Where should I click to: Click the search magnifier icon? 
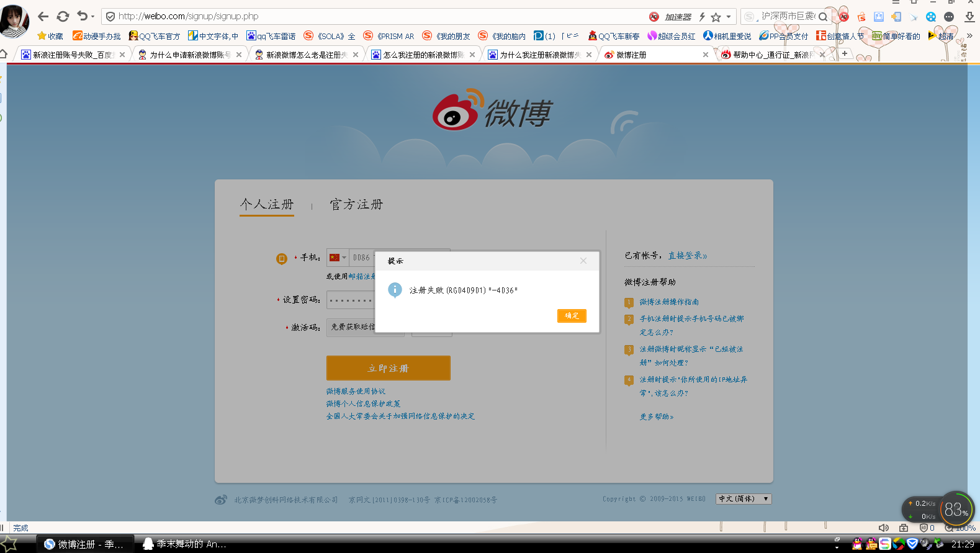tap(823, 17)
